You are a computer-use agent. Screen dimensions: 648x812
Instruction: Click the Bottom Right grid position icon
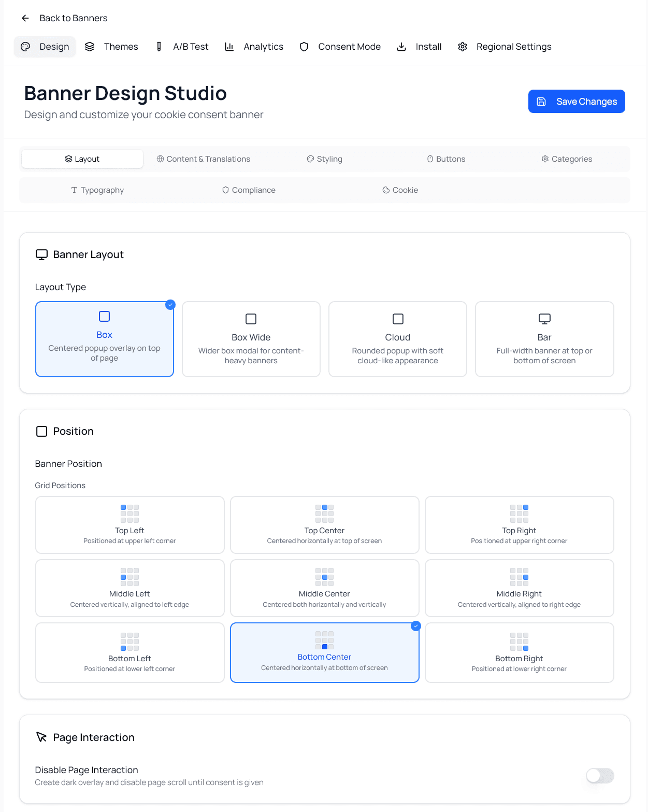pyautogui.click(x=519, y=642)
